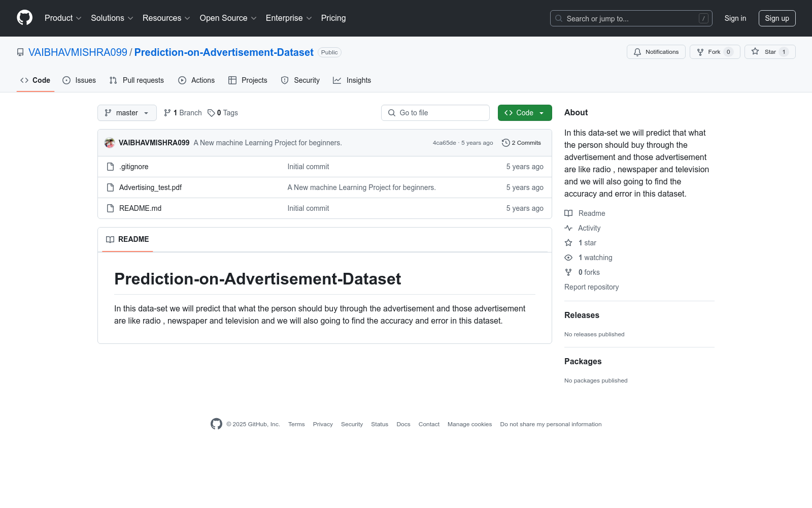The image size is (812, 508).
Task: Open the Initial commit message for .gitignore
Action: [x=308, y=167]
